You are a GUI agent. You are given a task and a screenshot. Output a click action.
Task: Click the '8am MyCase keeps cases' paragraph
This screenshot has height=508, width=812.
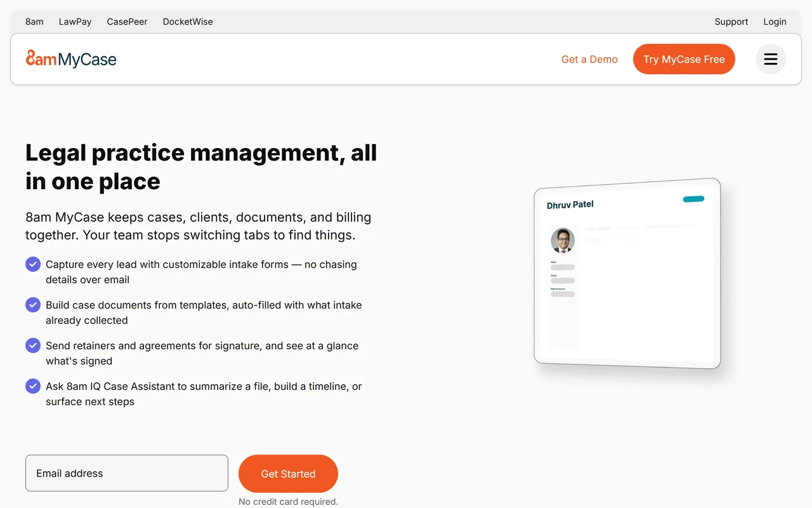199,226
